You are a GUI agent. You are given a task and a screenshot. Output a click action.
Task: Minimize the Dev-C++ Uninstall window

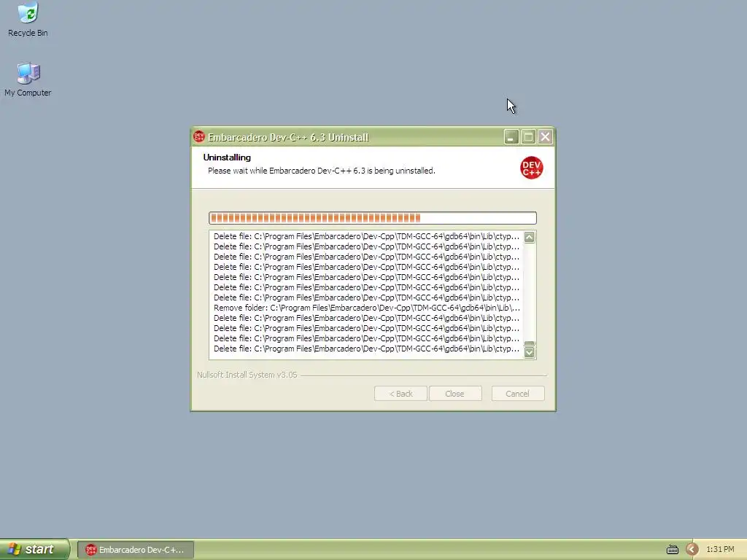[511, 137]
